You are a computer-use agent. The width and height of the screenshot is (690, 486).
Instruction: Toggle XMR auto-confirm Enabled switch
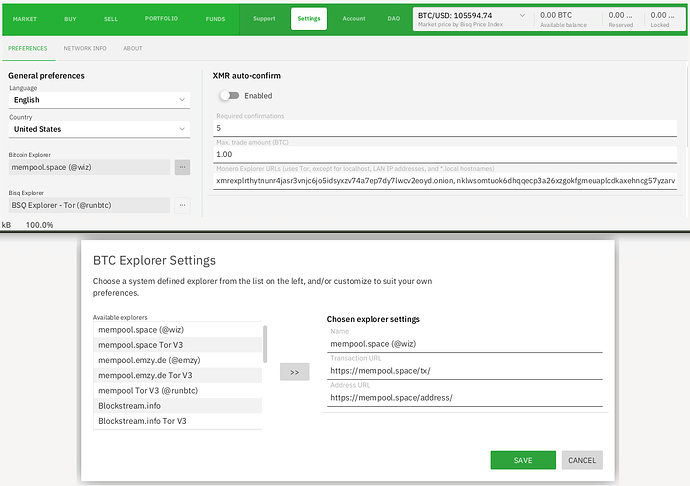click(230, 96)
